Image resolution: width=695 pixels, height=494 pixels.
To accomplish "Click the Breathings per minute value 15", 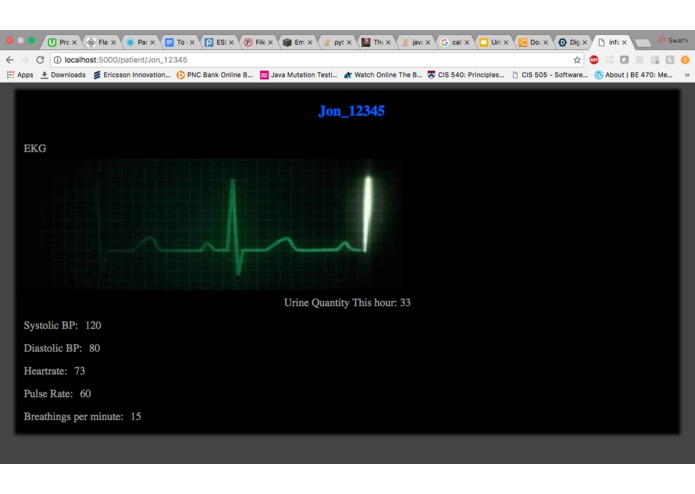I will (x=136, y=416).
